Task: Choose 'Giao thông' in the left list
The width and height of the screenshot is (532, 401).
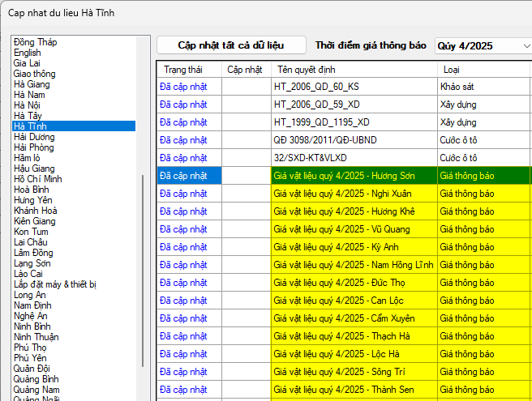Action: point(35,74)
